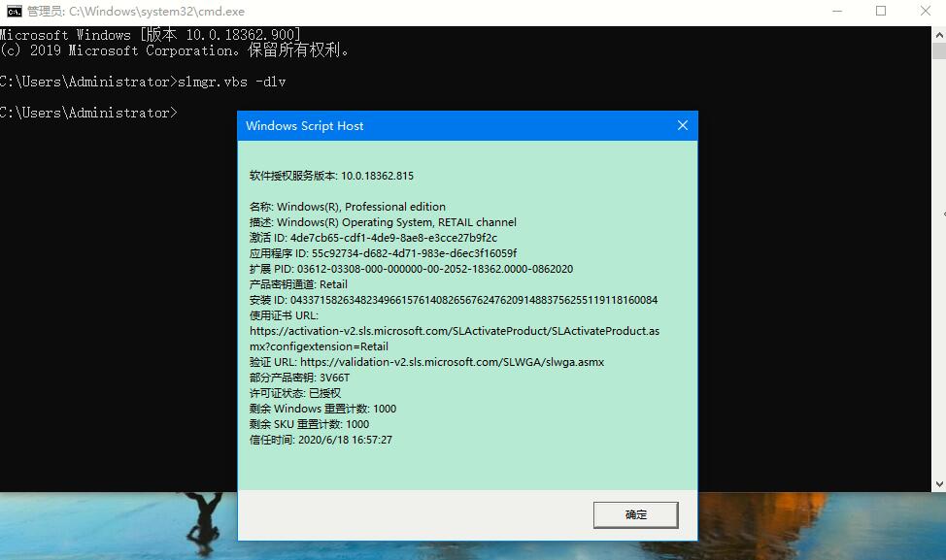This screenshot has height=560, width=946.
Task: Minimize the command prompt window
Action: (x=836, y=11)
